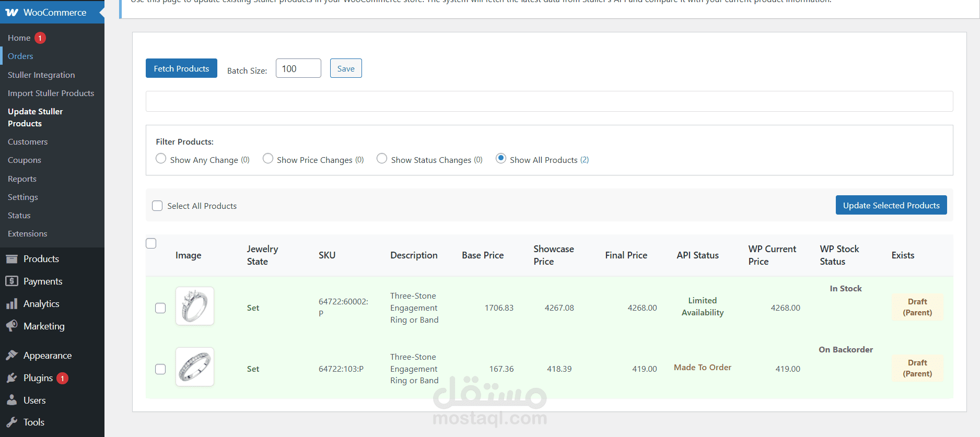Select the Show Price Changes filter

[x=268, y=158]
